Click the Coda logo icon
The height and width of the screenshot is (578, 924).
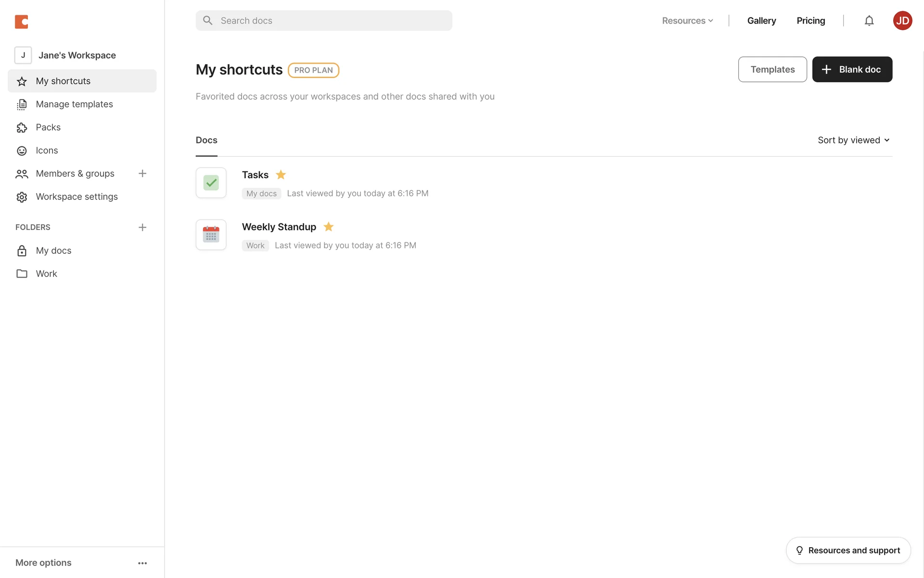22,22
